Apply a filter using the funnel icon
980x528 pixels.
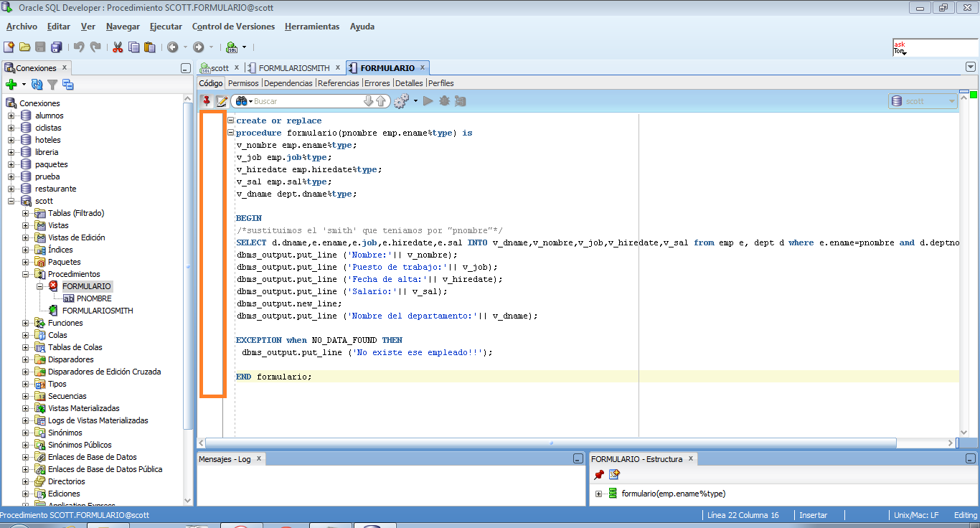coord(52,85)
